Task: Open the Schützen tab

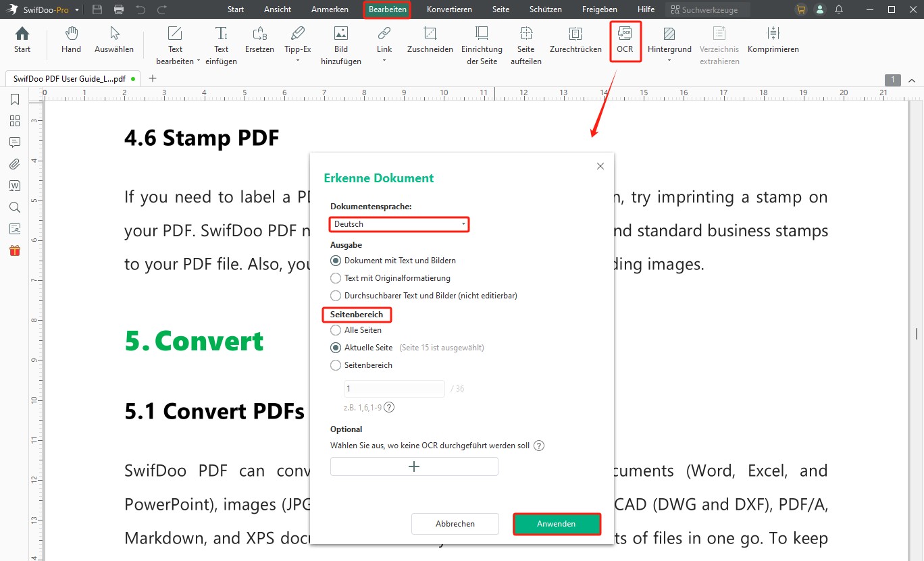Action: tap(546, 9)
